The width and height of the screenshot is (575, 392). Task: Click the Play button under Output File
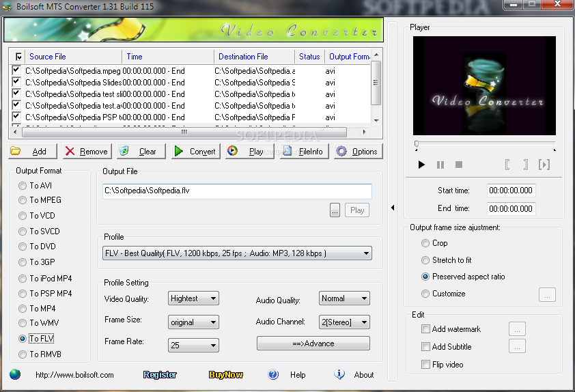(356, 210)
